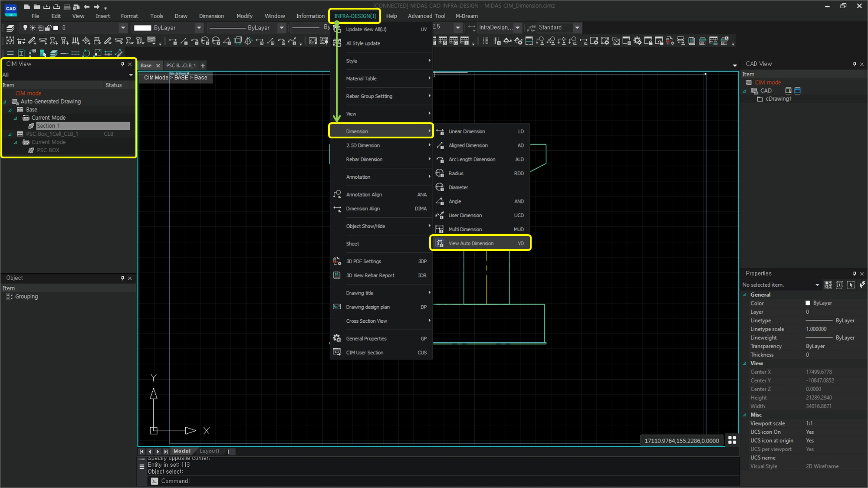This screenshot has width=868, height=488.
Task: Choose Rebar Dimension menu entry
Action: point(381,159)
